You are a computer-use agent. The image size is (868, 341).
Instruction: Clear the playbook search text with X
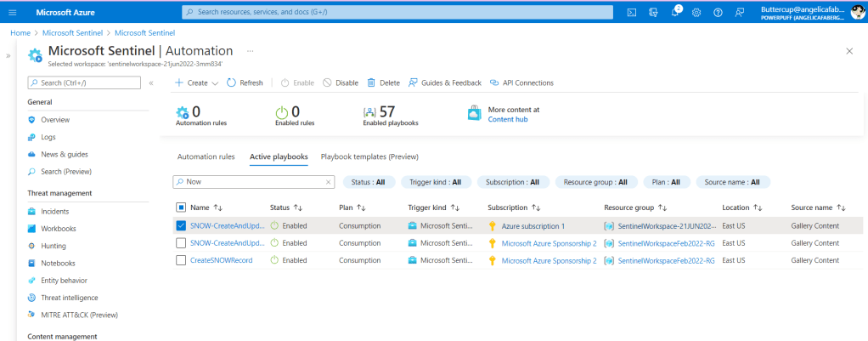click(x=329, y=182)
